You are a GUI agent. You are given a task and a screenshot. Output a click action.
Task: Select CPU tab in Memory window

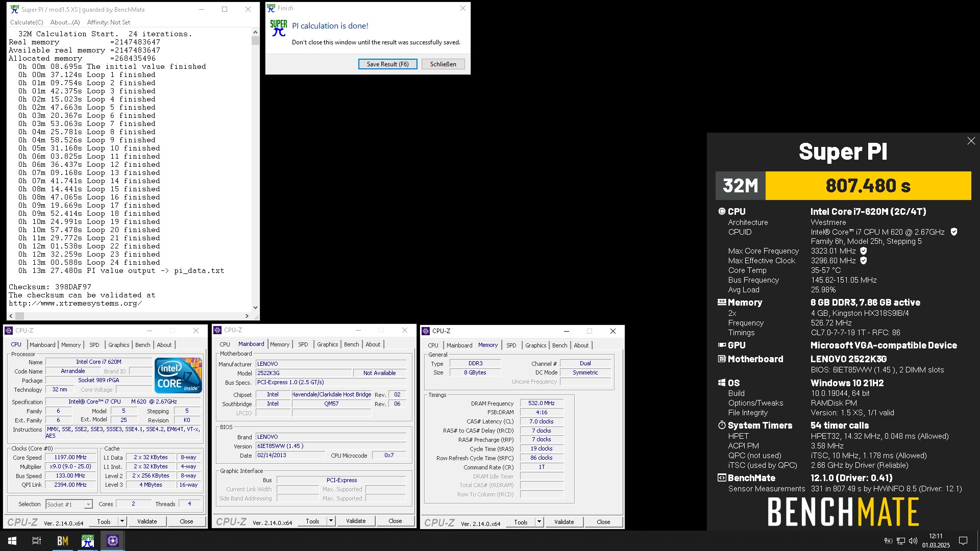(x=433, y=345)
